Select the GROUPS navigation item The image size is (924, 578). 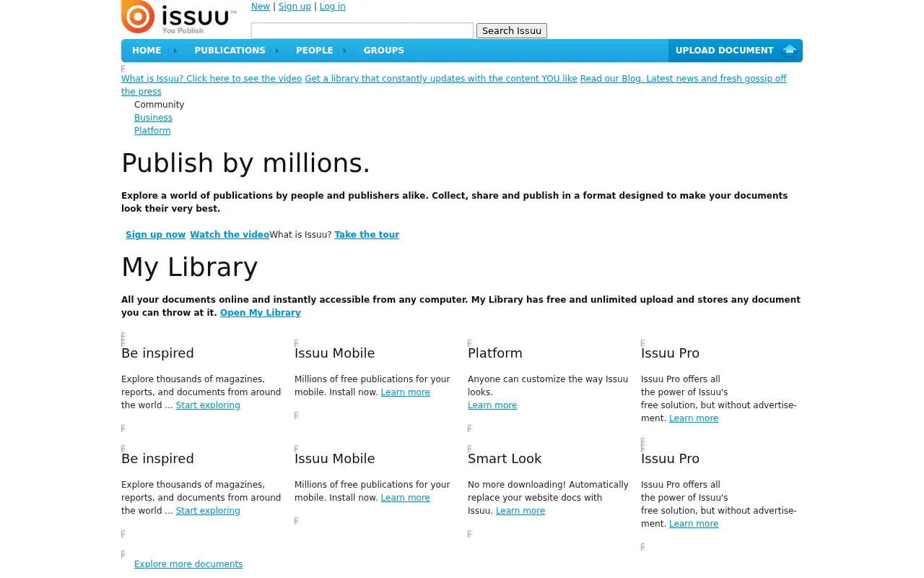[x=383, y=51]
